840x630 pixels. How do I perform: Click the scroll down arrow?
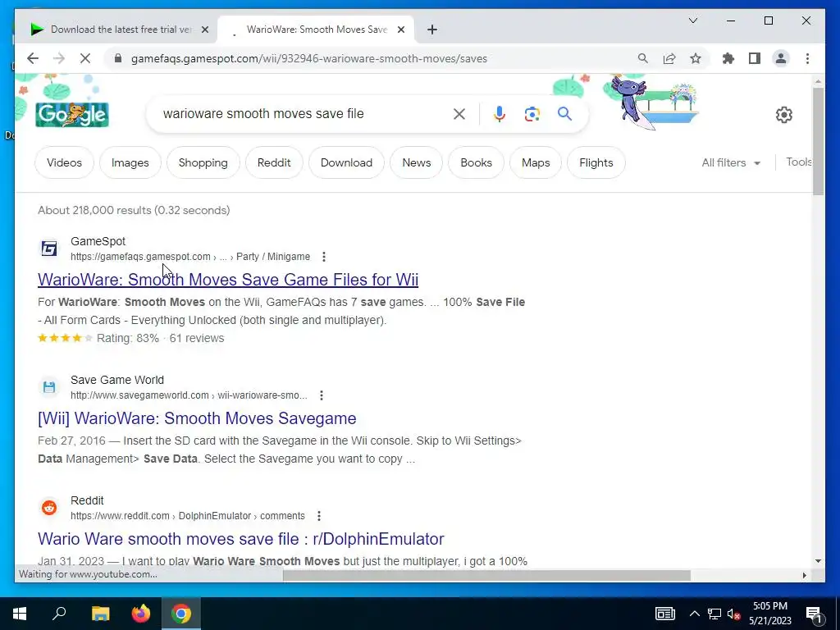click(818, 561)
